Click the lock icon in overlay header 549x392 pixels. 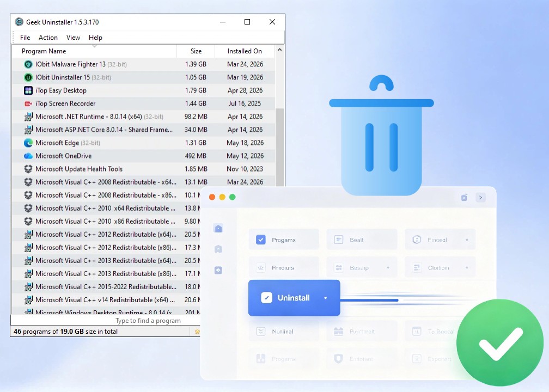point(464,198)
